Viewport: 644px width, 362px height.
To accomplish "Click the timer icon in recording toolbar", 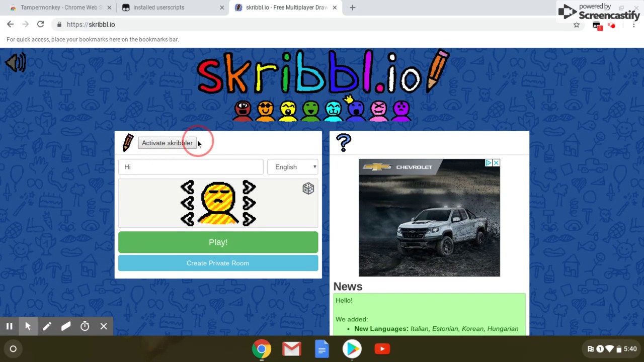I will [85, 326].
